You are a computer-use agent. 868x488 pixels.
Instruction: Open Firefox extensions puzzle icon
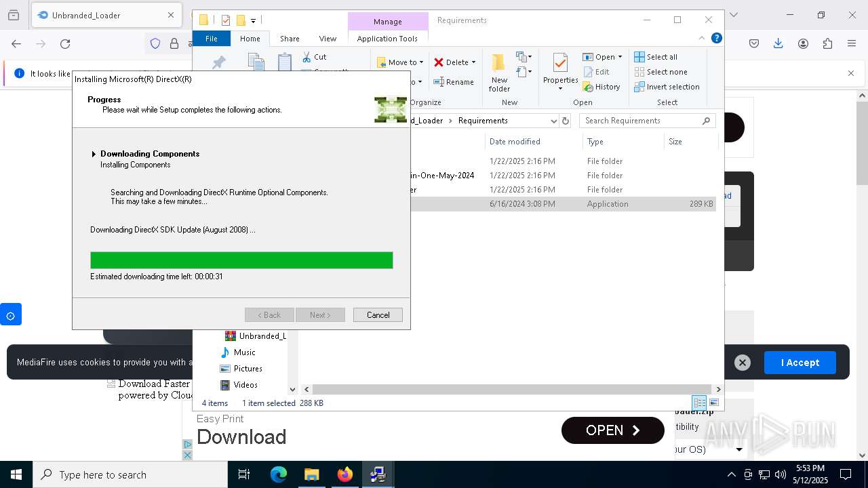point(827,44)
